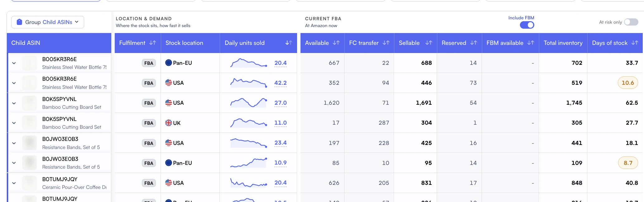Screen dimensions: 644x202
Task: Sort by Daily units sold arrows
Action: click(x=289, y=43)
